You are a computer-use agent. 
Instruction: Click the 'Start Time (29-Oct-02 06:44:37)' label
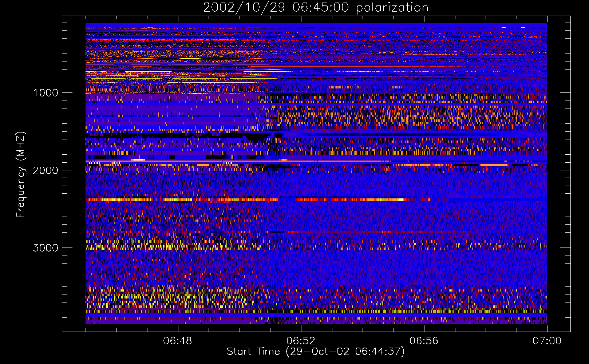click(x=316, y=352)
